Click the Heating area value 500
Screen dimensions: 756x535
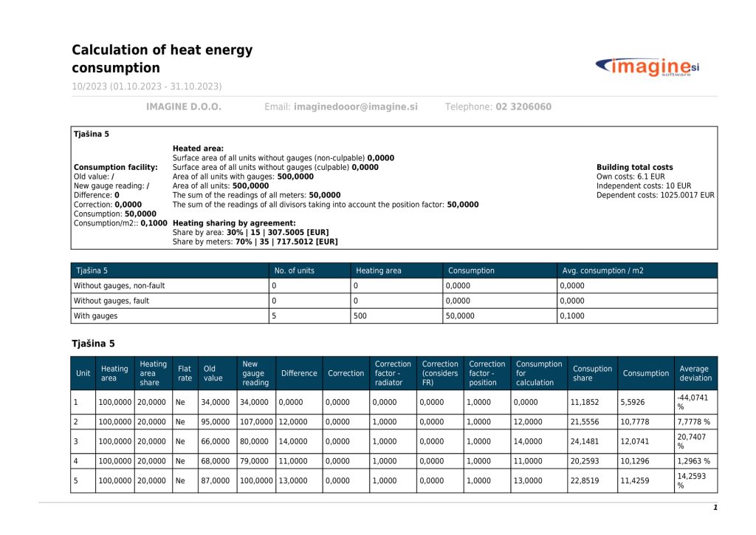click(360, 316)
